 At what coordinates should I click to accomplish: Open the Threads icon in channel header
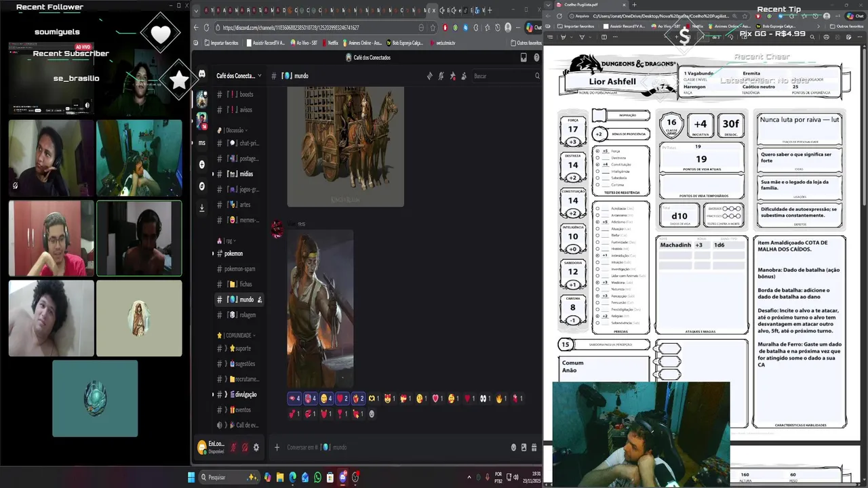[x=430, y=76]
